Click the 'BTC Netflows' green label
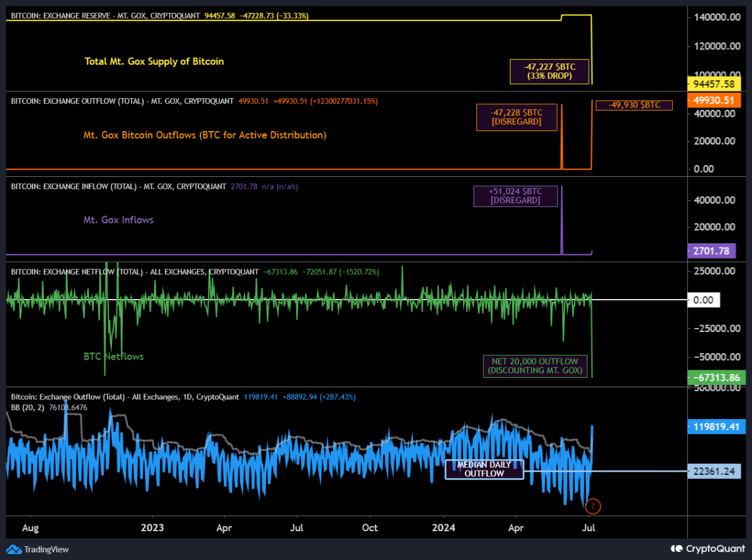Viewport: 752px width, 560px height. pyautogui.click(x=113, y=357)
